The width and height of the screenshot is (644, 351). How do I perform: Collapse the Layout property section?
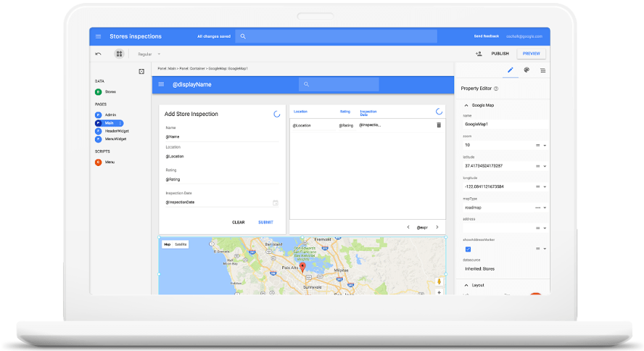click(466, 285)
